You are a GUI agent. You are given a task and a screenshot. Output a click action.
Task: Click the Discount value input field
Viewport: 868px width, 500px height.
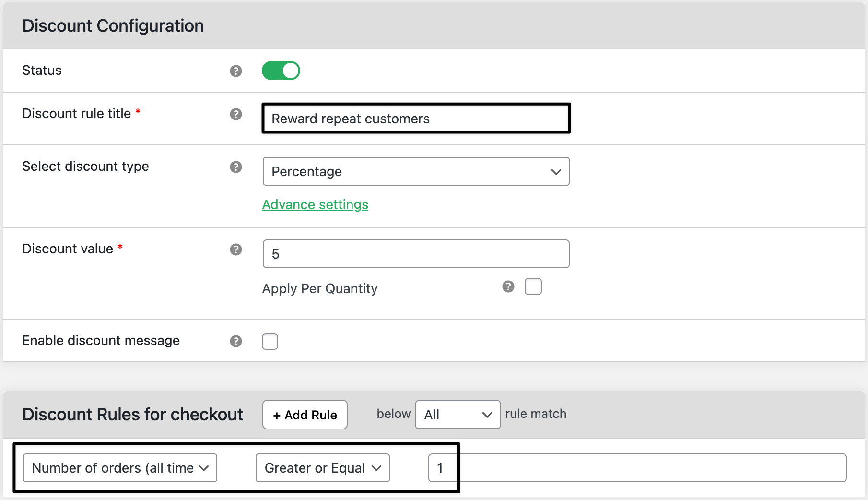(x=416, y=254)
